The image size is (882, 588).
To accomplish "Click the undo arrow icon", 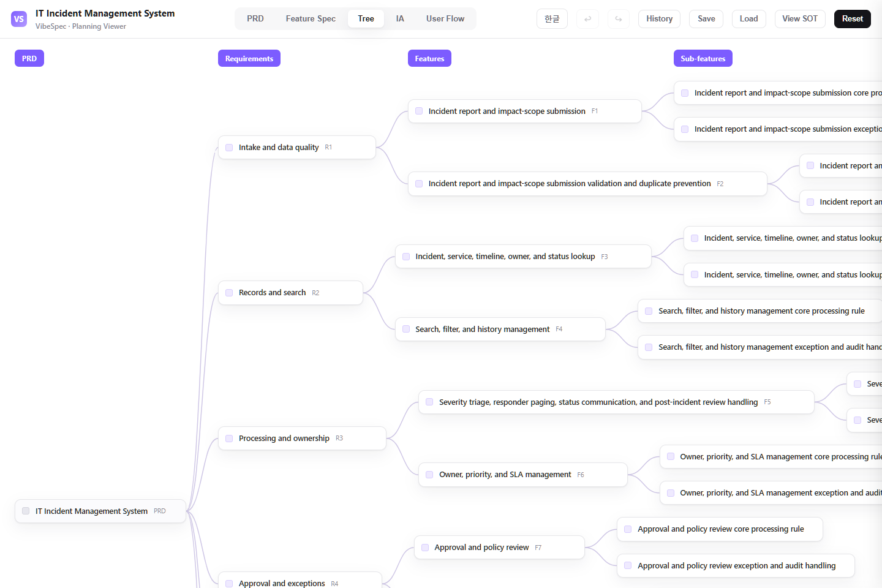I will (x=588, y=19).
